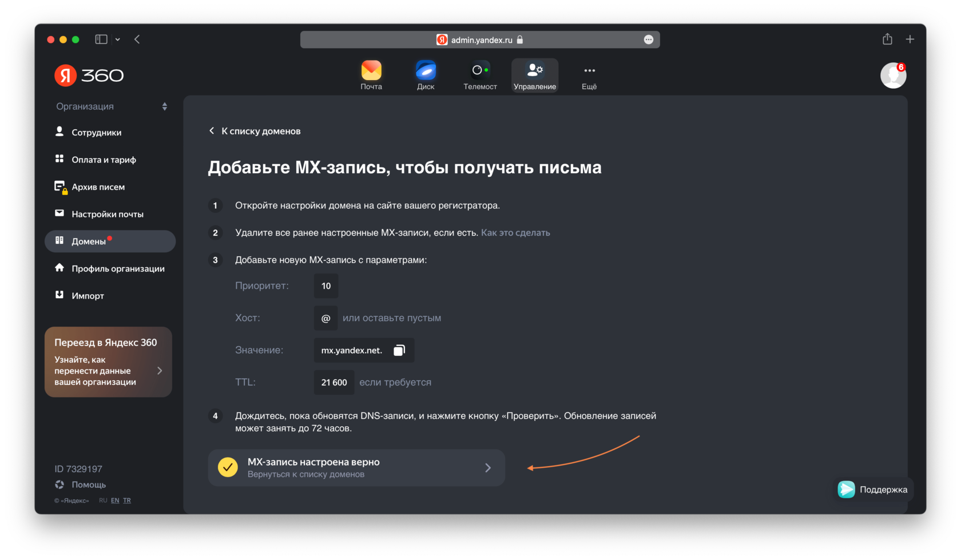Viewport: 961px width, 560px height.
Task: Click the yellow checkmark status icon
Action: [x=228, y=467]
